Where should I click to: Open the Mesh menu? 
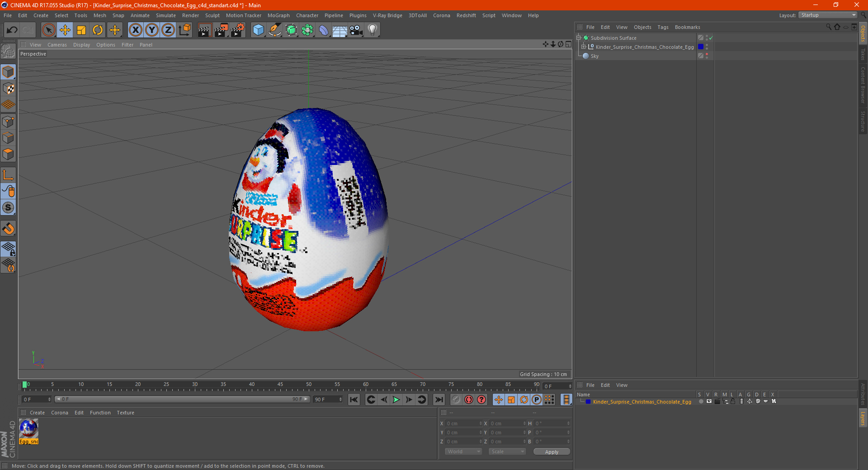pyautogui.click(x=99, y=15)
